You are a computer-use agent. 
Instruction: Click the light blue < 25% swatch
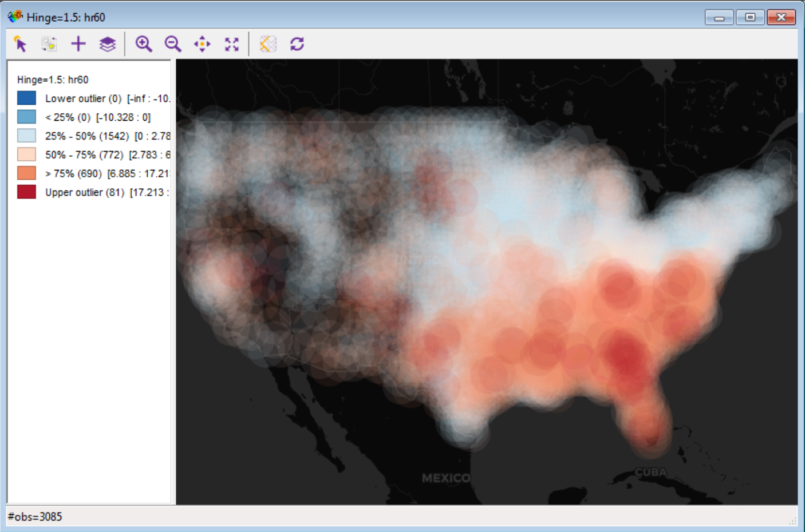(x=25, y=117)
